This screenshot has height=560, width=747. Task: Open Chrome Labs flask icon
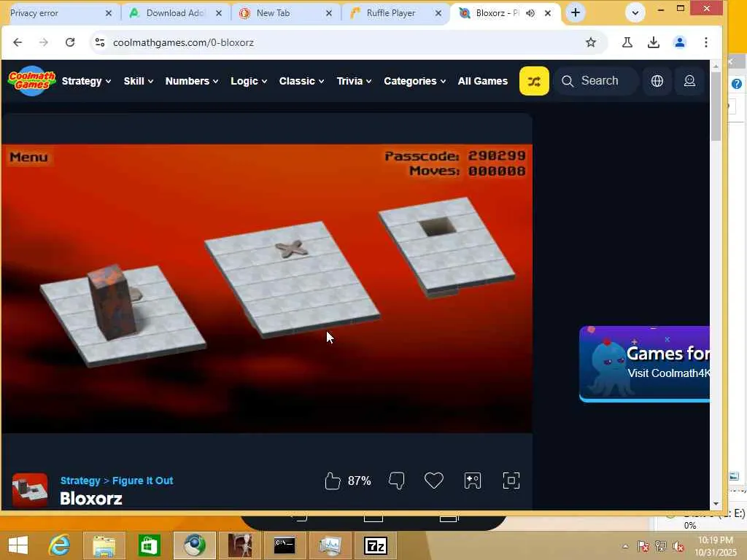pos(627,42)
